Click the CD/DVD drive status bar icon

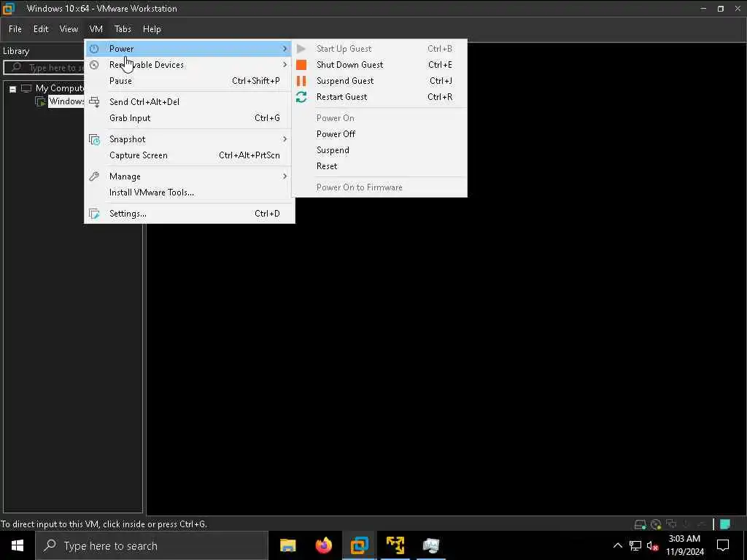coord(656,524)
